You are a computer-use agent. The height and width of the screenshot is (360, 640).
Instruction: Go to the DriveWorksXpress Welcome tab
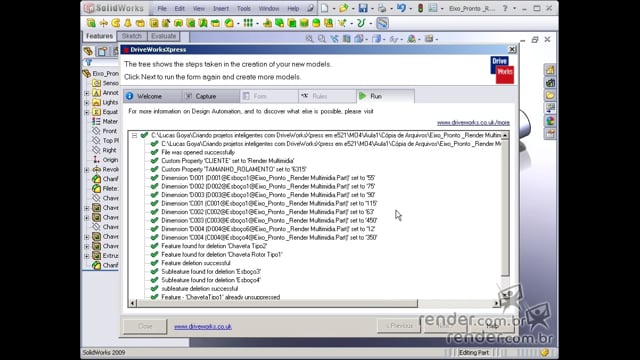point(153,96)
